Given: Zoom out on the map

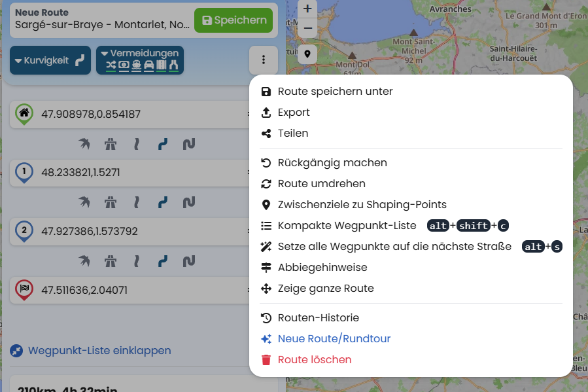Looking at the screenshot, I should pyautogui.click(x=307, y=29).
